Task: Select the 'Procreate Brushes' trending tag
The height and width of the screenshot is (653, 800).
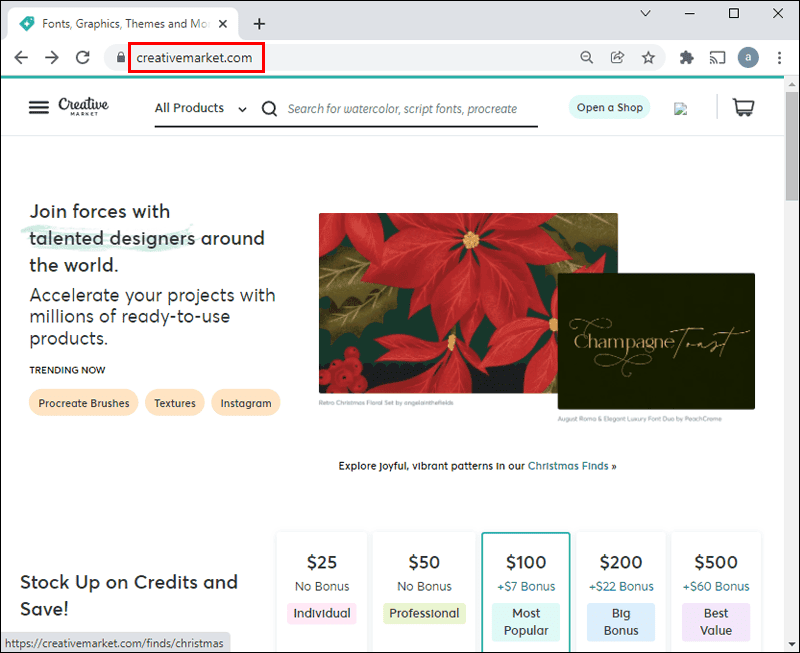Action: pyautogui.click(x=83, y=402)
